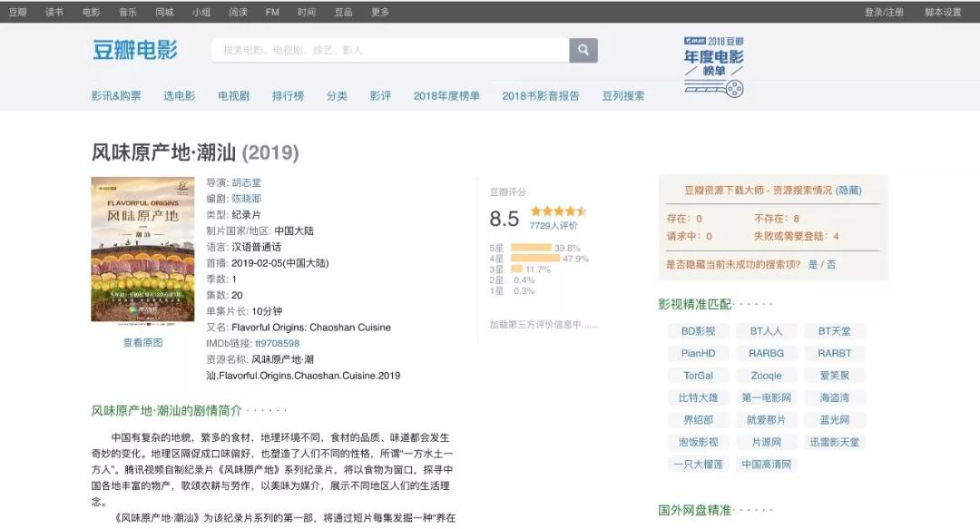The image size is (980, 529).
Task: Click the search magnifying glass icon
Action: [583, 50]
